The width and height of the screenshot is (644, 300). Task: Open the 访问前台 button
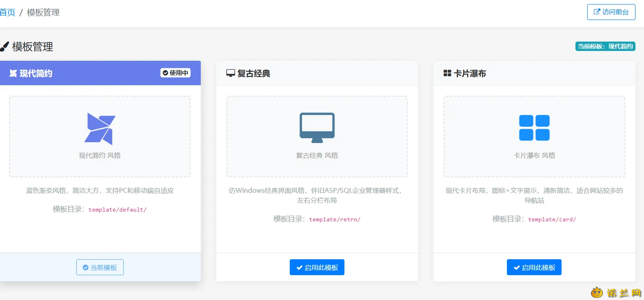click(x=611, y=12)
